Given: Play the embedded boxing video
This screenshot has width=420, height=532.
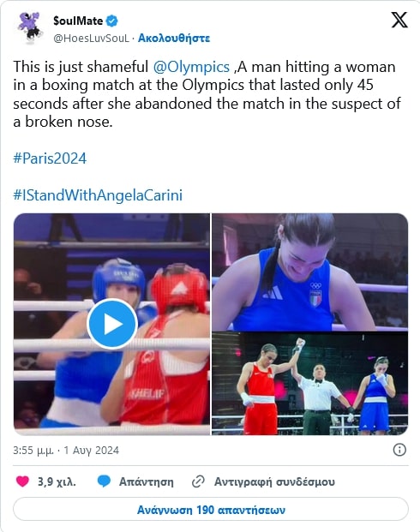Looking at the screenshot, I should pos(112,324).
